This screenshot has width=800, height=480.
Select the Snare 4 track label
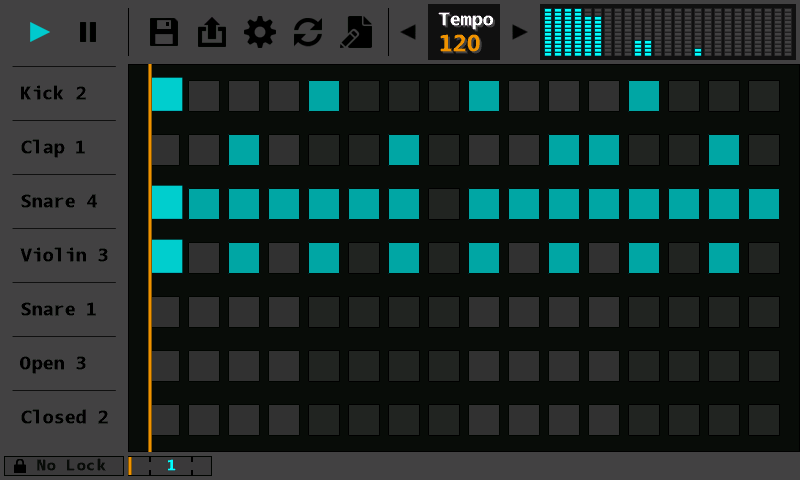tap(59, 201)
